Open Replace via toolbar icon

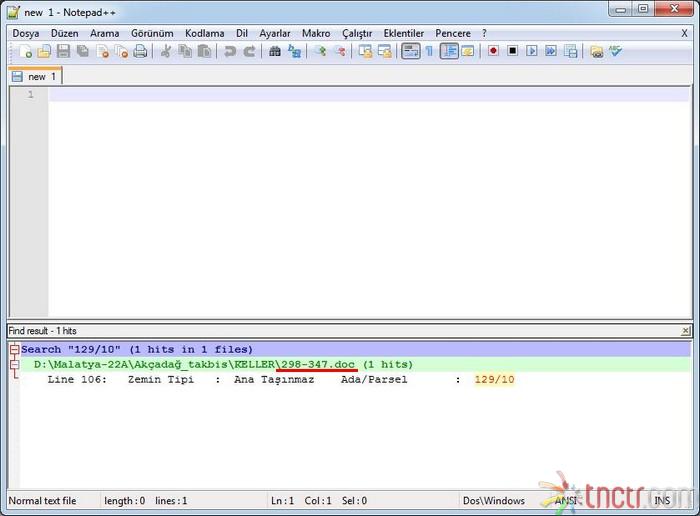(x=294, y=51)
